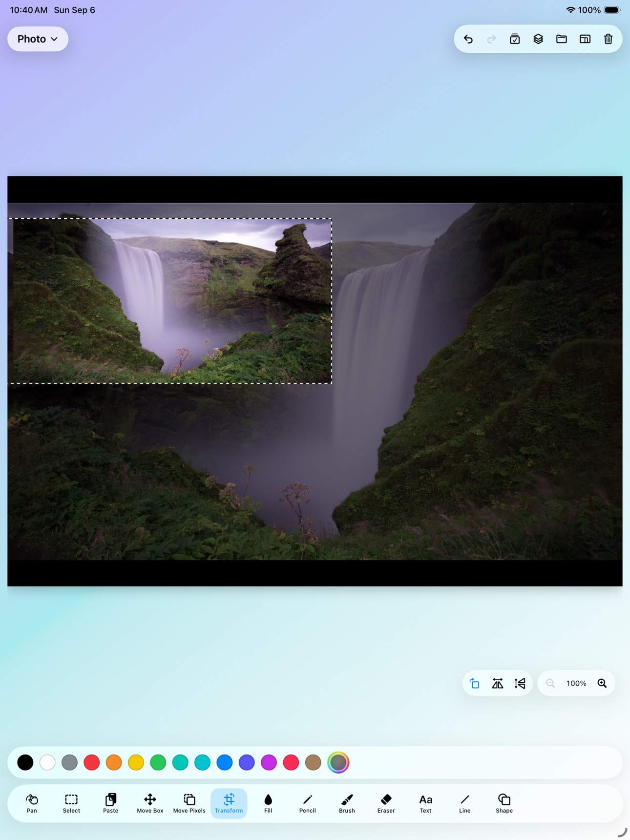The height and width of the screenshot is (840, 630).
Task: Open the layers stack icon
Action: click(x=538, y=39)
